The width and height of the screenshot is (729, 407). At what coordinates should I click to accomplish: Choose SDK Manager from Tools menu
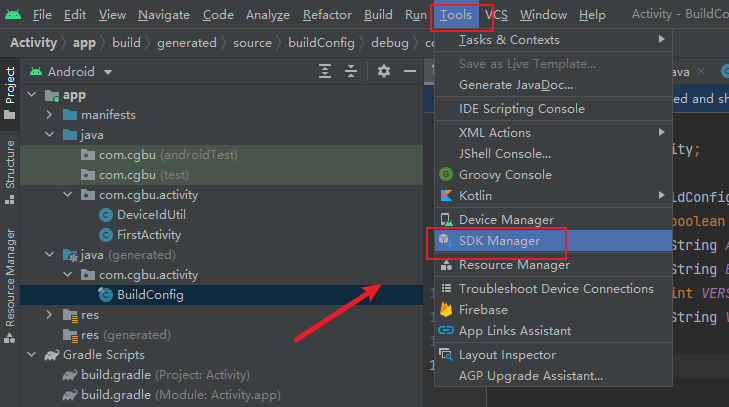click(x=553, y=241)
